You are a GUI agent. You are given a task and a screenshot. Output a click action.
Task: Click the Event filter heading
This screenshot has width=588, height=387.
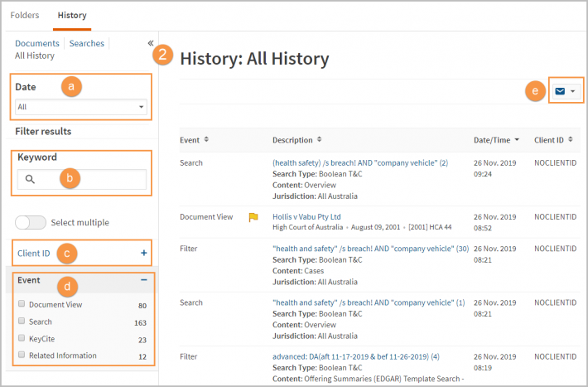[x=28, y=280]
